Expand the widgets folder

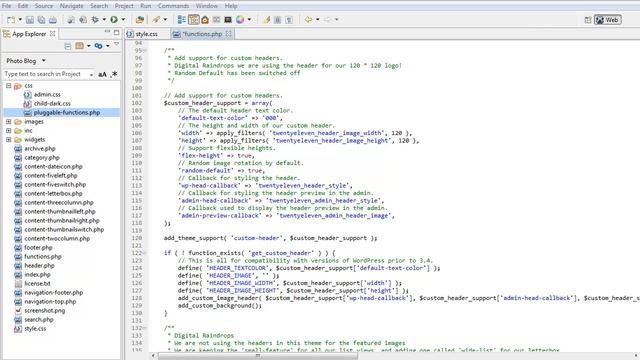pyautogui.click(x=9, y=140)
